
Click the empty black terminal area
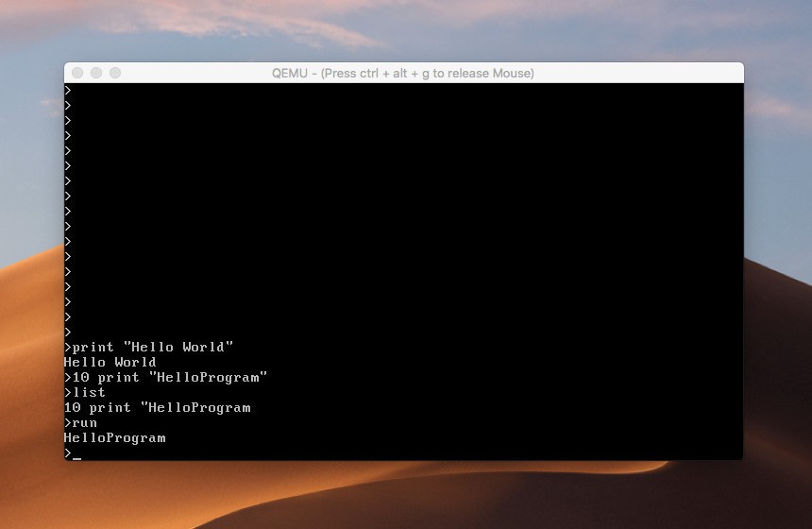pos(425,217)
